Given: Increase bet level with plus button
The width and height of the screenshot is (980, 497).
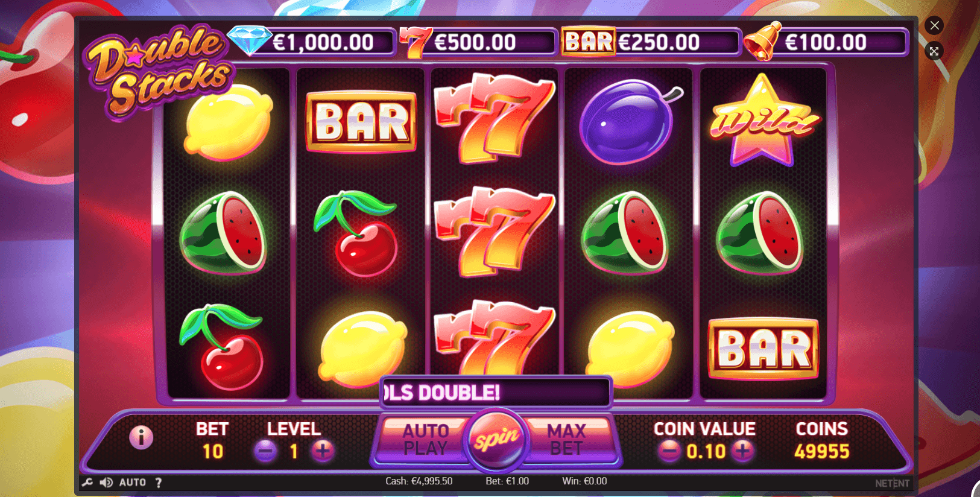Looking at the screenshot, I should point(323,451).
